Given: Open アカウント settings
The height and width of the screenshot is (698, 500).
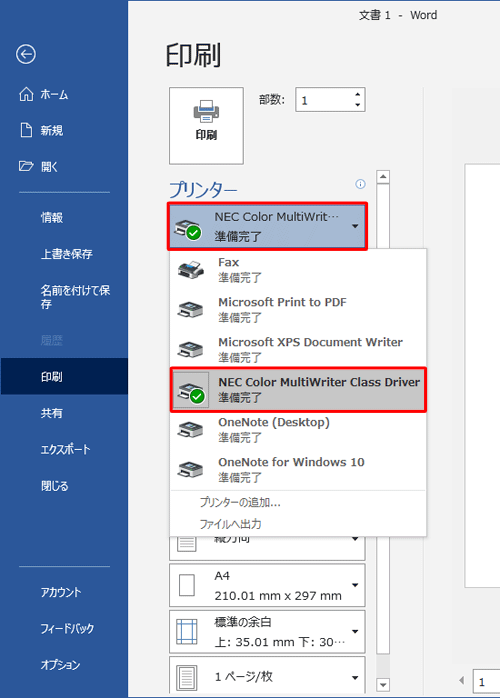Looking at the screenshot, I should 61,592.
